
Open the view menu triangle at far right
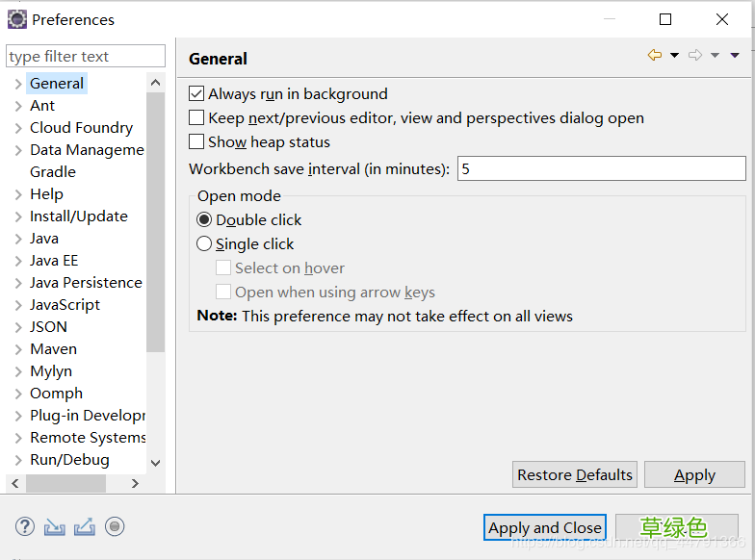tap(735, 56)
